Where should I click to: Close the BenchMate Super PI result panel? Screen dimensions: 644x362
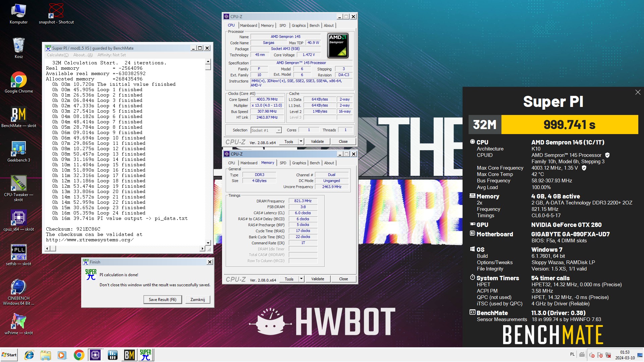point(638,92)
